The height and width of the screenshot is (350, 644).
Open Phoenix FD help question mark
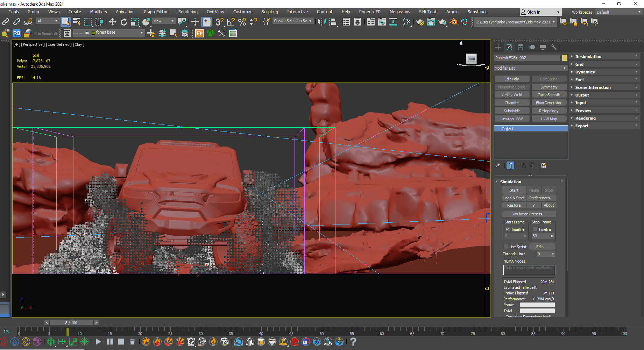(353, 342)
